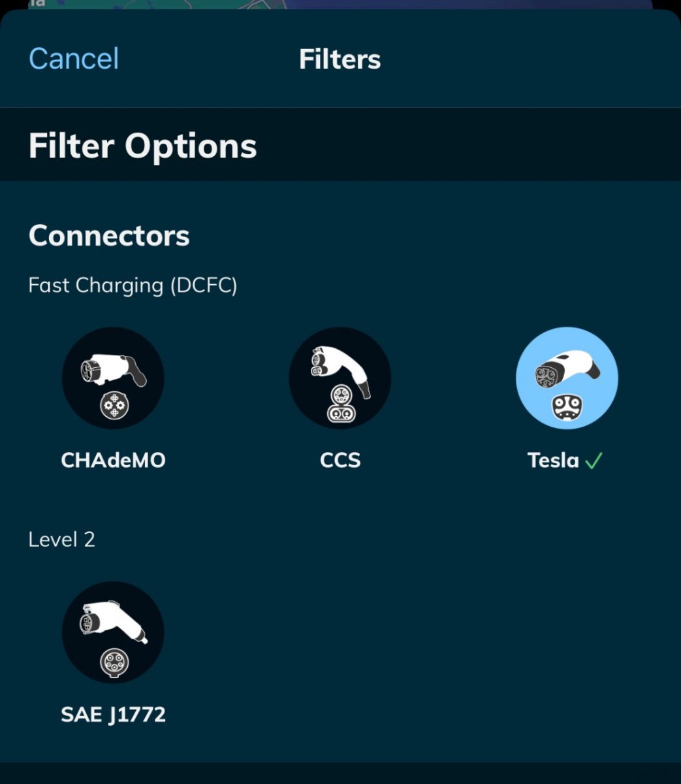Toggle the Tesla text label
Image resolution: width=681 pixels, height=784 pixels.
(553, 461)
